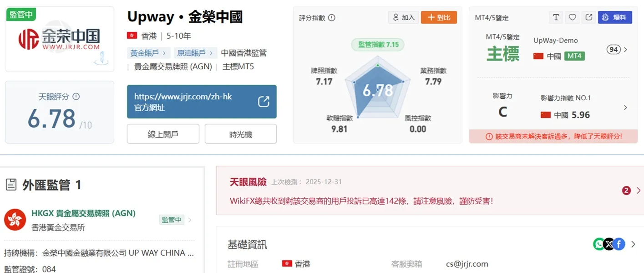This screenshot has width=644, height=273.
Task: Click the 加入 button
Action: pos(403,17)
